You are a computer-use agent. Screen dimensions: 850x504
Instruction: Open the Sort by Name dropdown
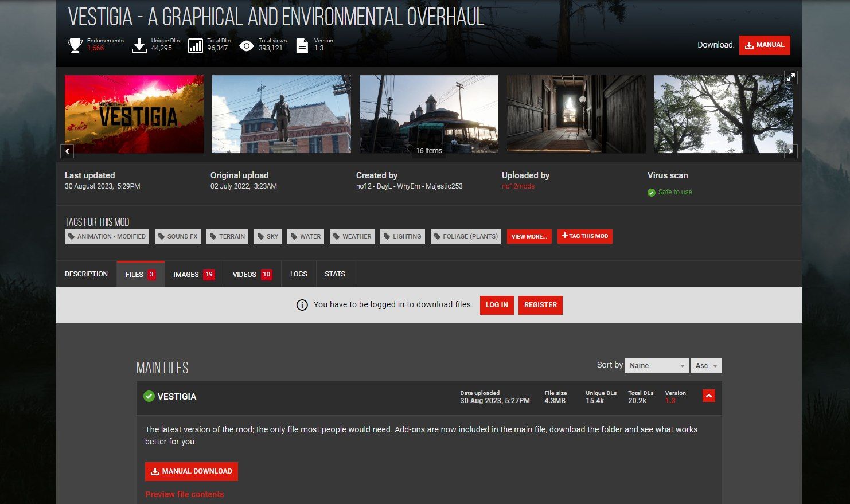point(657,366)
